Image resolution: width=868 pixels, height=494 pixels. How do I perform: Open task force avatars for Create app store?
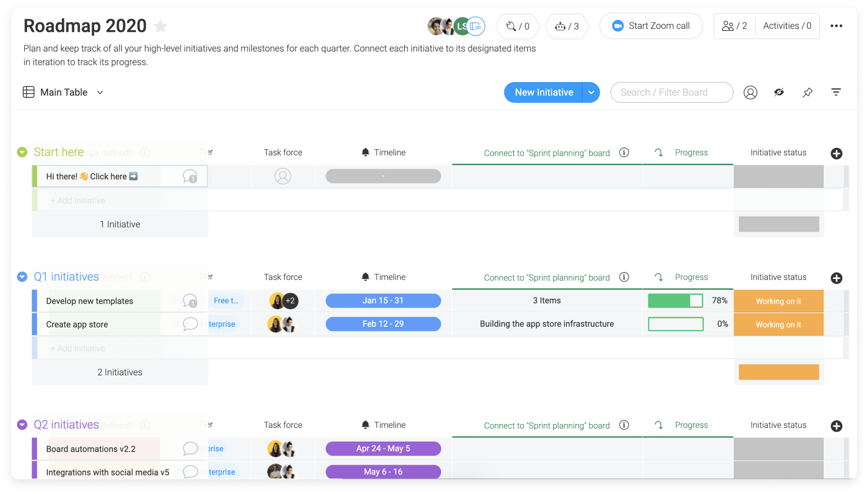[281, 324]
